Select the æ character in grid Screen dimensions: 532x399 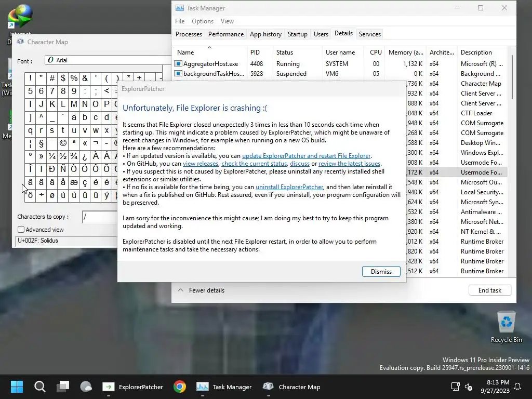[74, 182]
